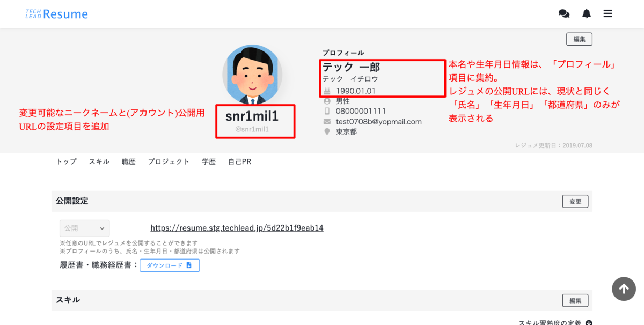Open the chat messages icon

pyautogui.click(x=564, y=14)
